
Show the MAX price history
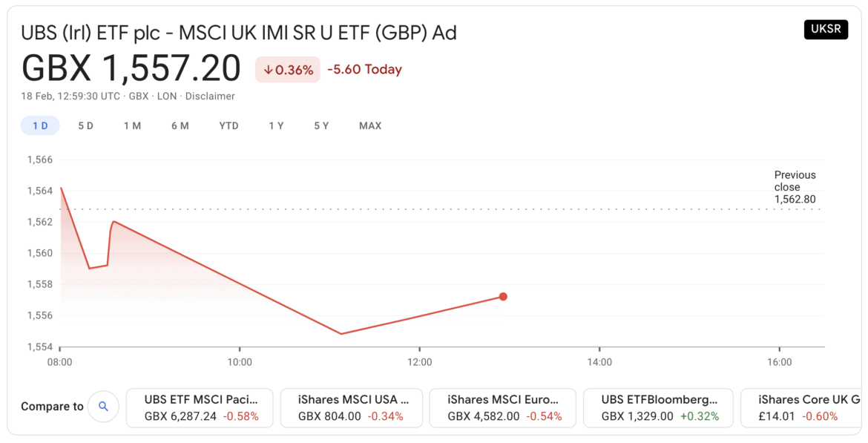369,125
